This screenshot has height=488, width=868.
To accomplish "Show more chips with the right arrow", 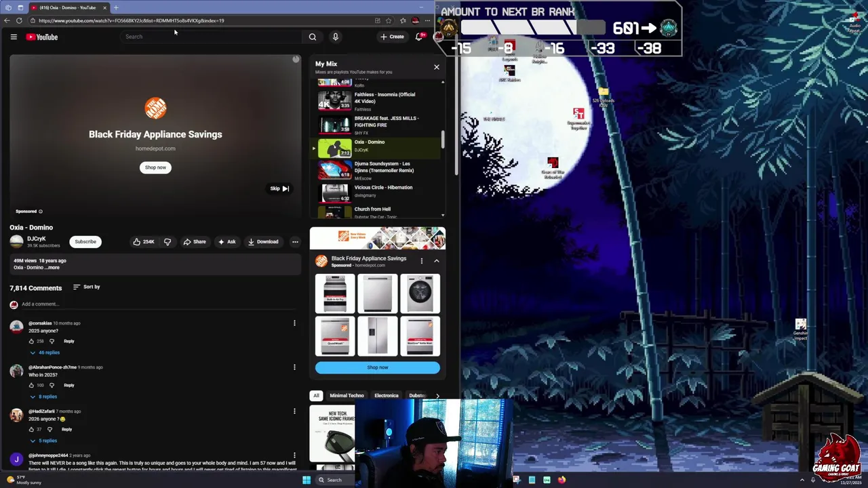I will click(x=437, y=396).
